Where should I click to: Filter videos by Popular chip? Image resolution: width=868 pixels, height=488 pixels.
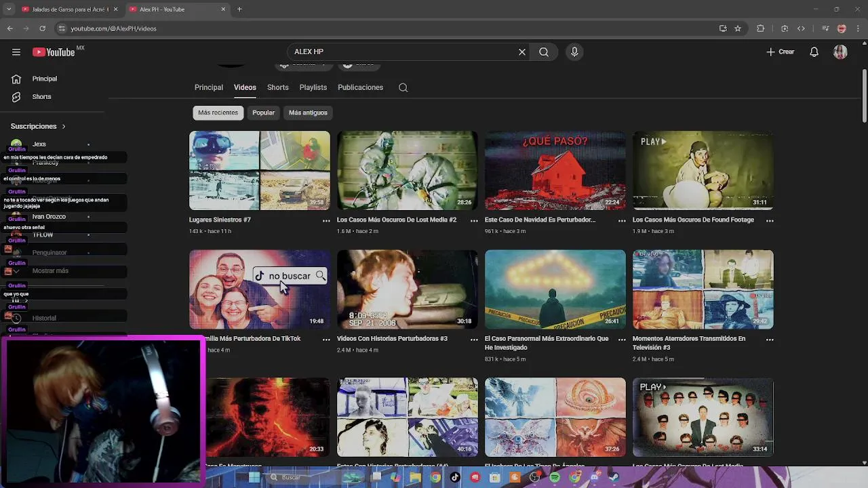(x=264, y=113)
